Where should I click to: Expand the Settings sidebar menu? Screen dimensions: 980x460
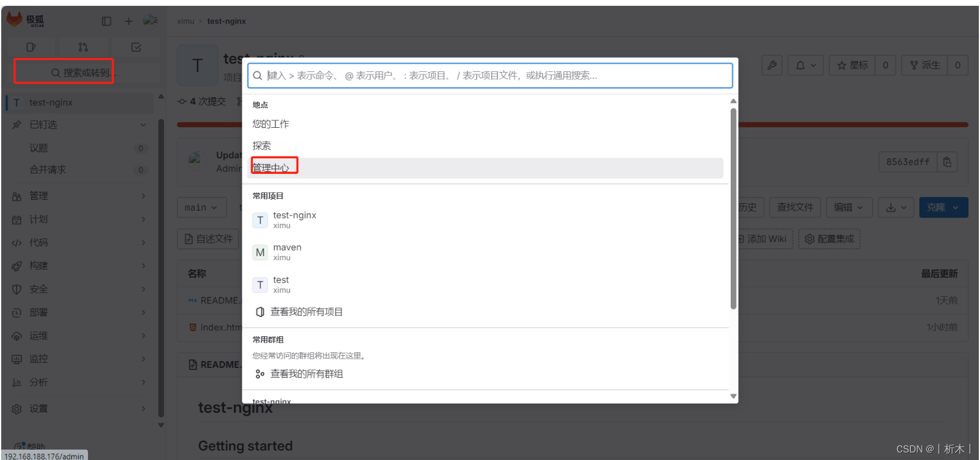(x=80, y=409)
